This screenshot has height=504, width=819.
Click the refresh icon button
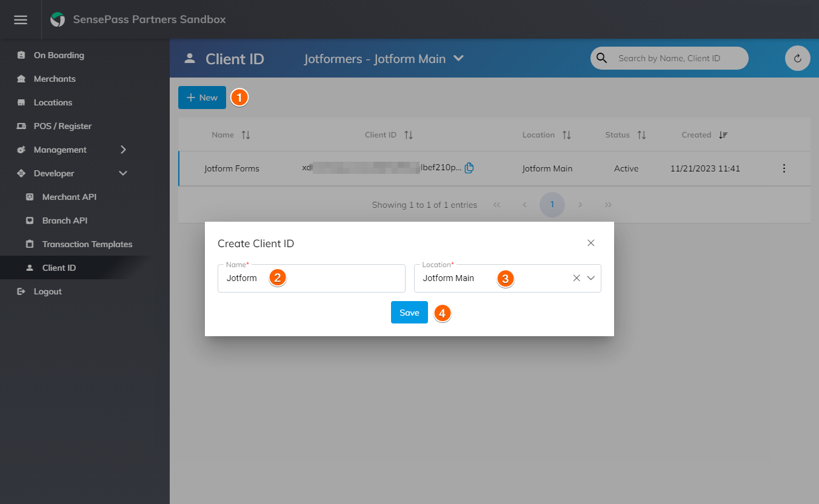point(797,58)
